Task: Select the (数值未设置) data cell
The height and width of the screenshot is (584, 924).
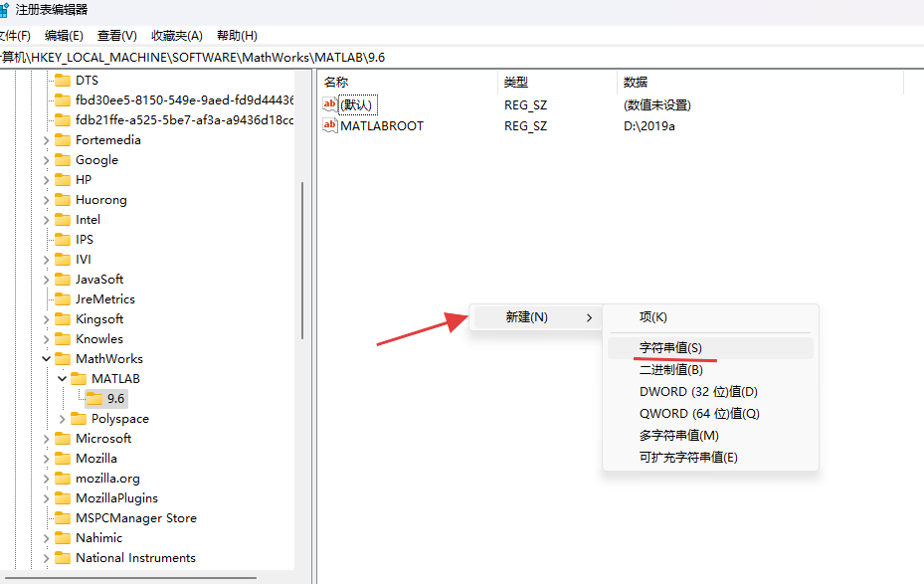Action: click(x=657, y=104)
